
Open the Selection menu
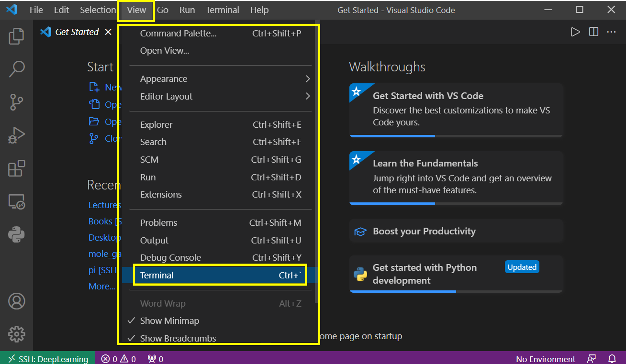[98, 10]
